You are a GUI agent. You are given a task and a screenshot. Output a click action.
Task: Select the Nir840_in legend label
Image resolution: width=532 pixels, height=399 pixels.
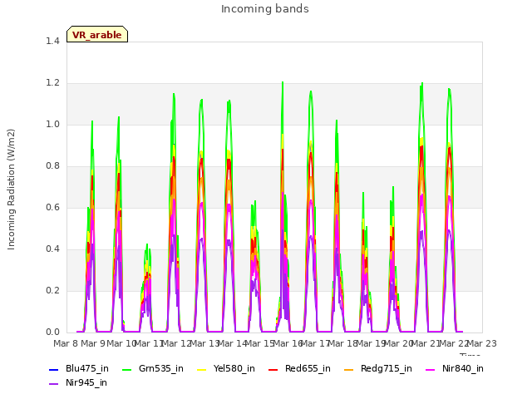pyautogui.click(x=463, y=369)
